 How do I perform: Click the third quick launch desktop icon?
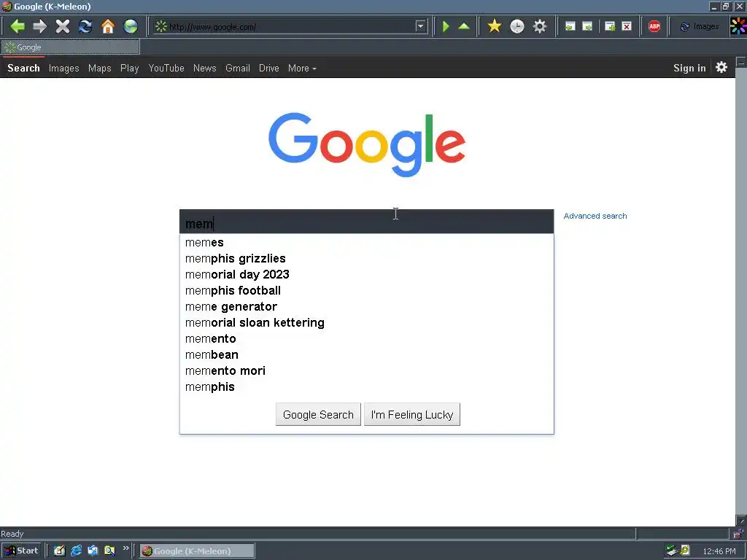coord(93,551)
